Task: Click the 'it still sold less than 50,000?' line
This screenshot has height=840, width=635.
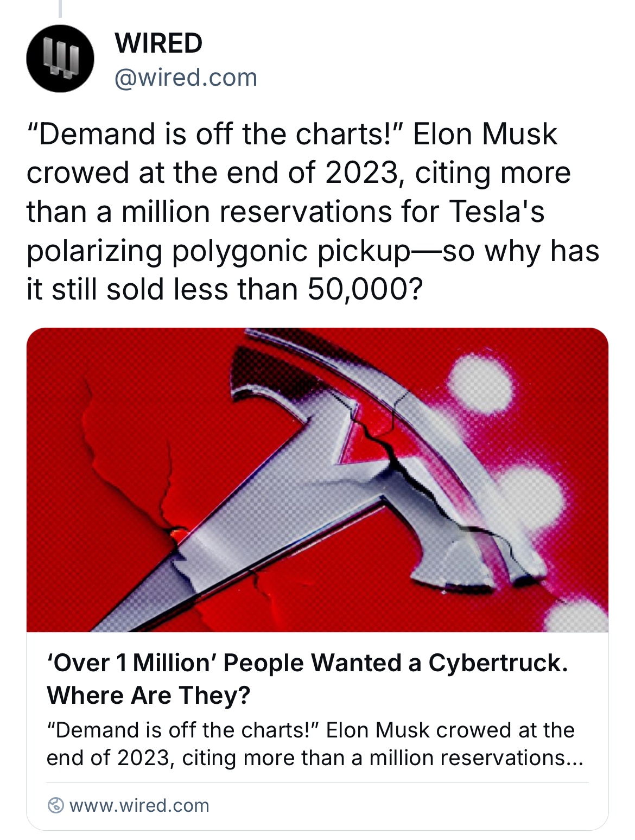Action: (224, 290)
